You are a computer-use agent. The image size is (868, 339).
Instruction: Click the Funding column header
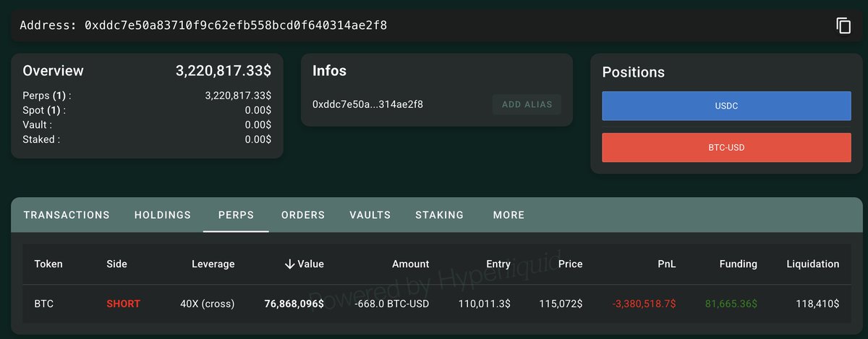click(x=739, y=264)
